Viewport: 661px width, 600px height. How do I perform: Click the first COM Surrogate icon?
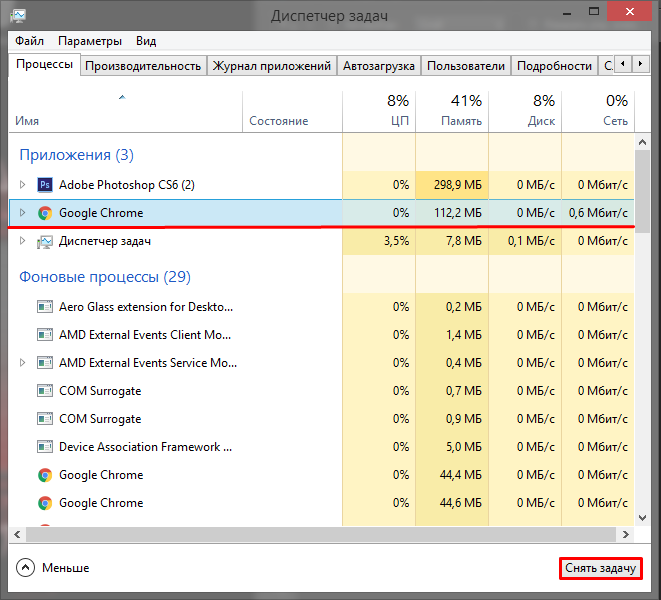pyautogui.click(x=44, y=391)
